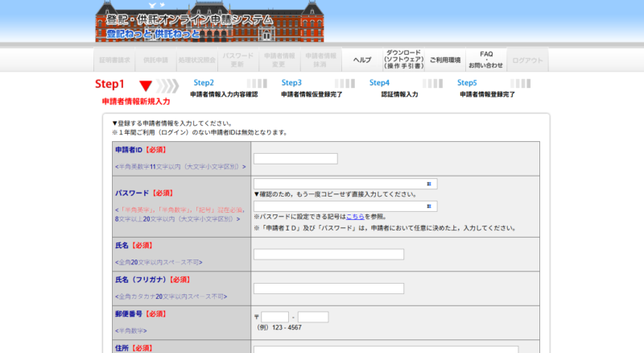This screenshot has width=644, height=353.
Task: Click the ログアウト navigation button
Action: [527, 60]
